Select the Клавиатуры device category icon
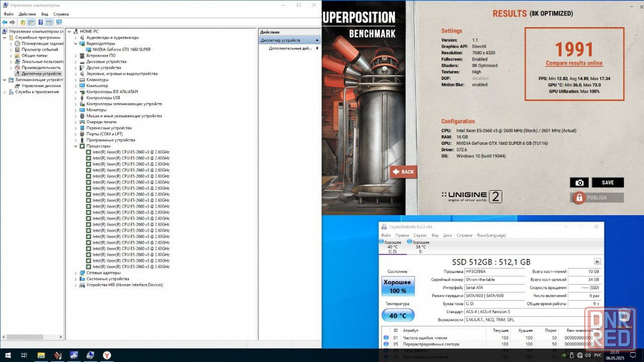 point(82,80)
